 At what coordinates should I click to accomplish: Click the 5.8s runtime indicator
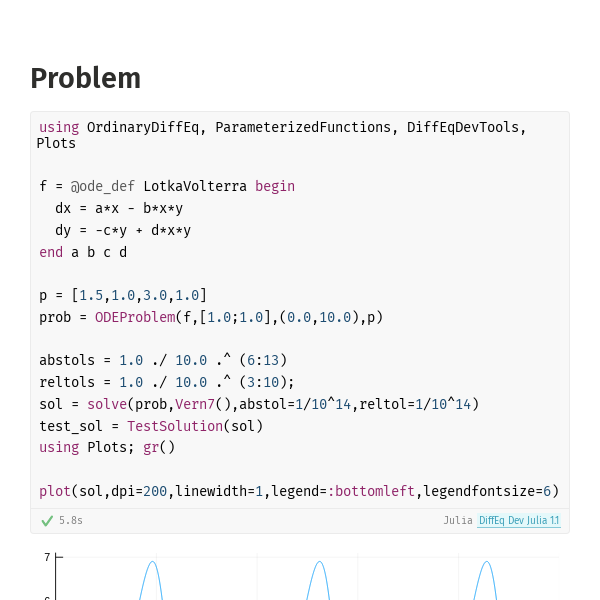tap(71, 520)
